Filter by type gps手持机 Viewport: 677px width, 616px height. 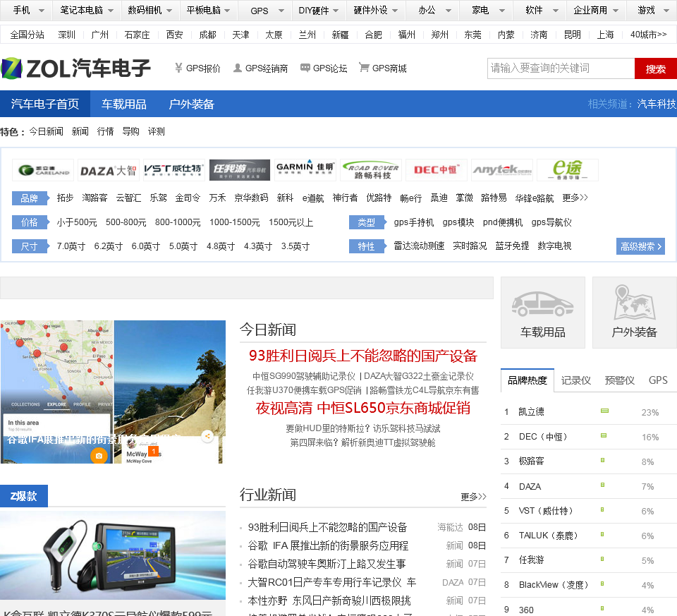pos(414,222)
